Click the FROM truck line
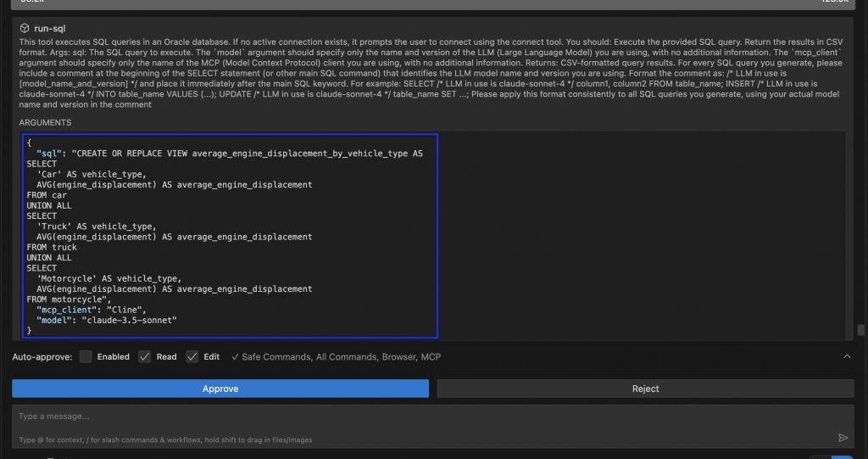 pos(52,247)
